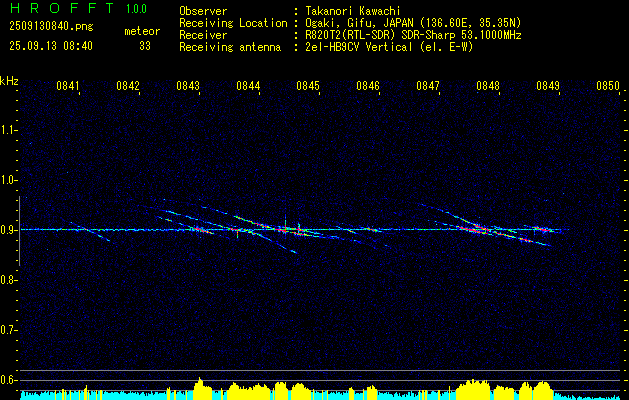
Task: Click the 0848 time marker
Action: (x=488, y=85)
